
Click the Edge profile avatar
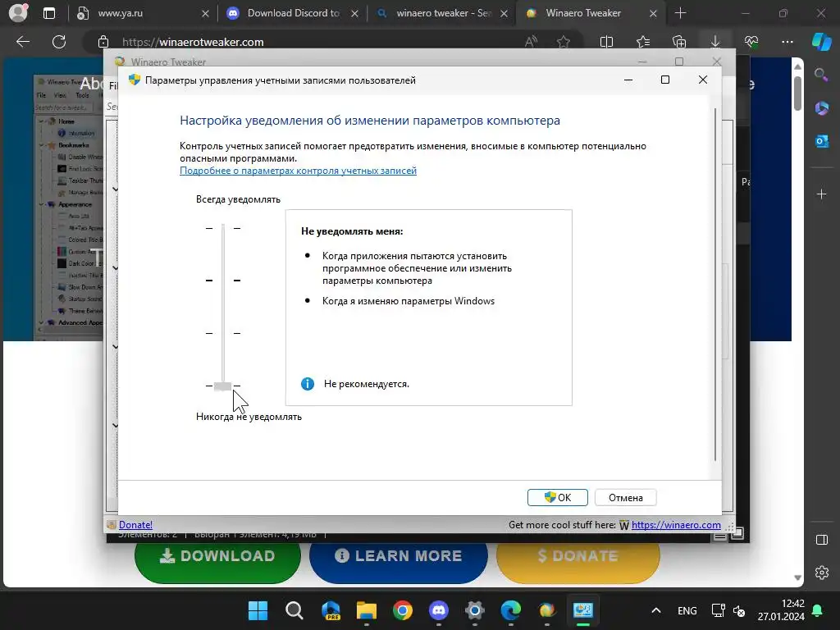[18, 13]
